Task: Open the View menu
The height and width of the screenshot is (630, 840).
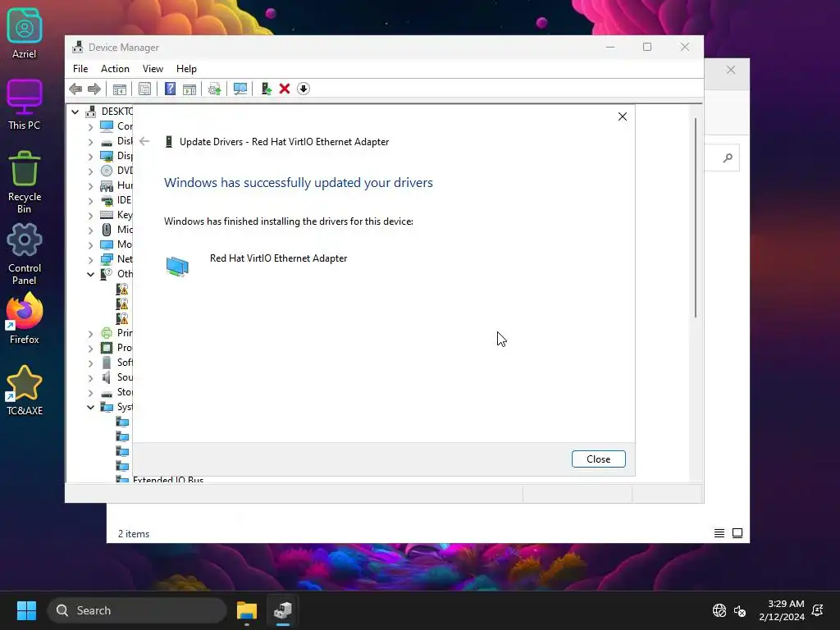Action: tap(153, 69)
